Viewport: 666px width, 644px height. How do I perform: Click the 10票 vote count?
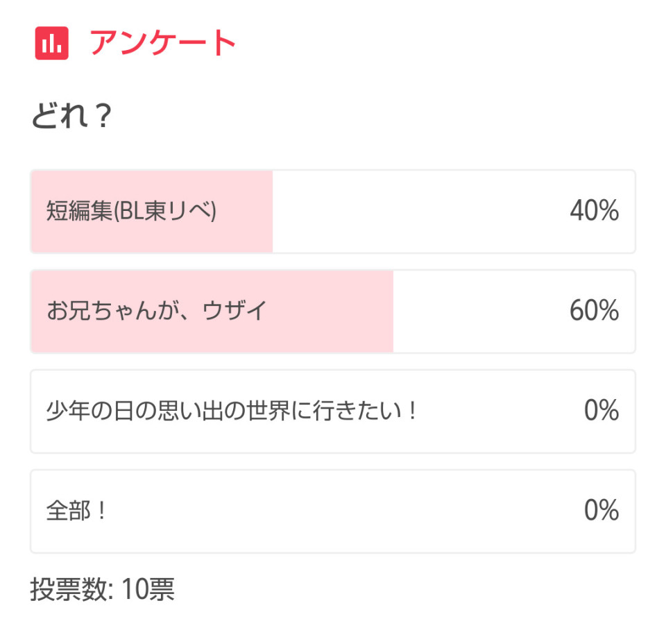(x=148, y=590)
